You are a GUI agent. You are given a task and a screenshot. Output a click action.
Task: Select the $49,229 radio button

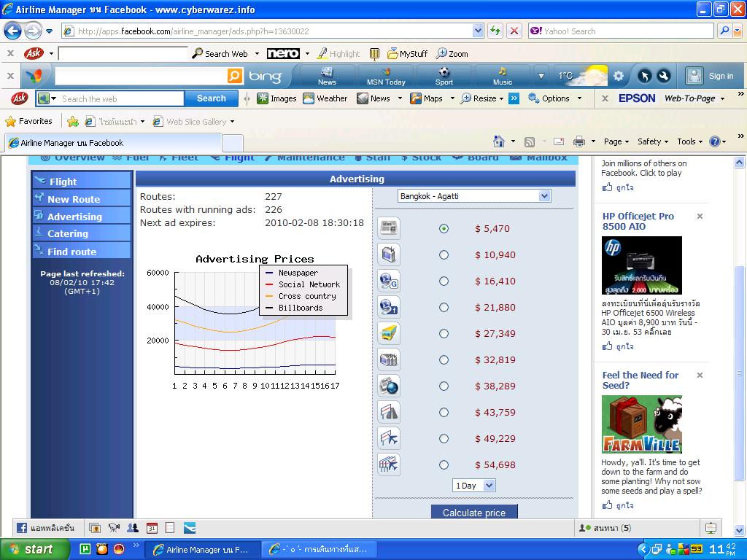click(444, 438)
